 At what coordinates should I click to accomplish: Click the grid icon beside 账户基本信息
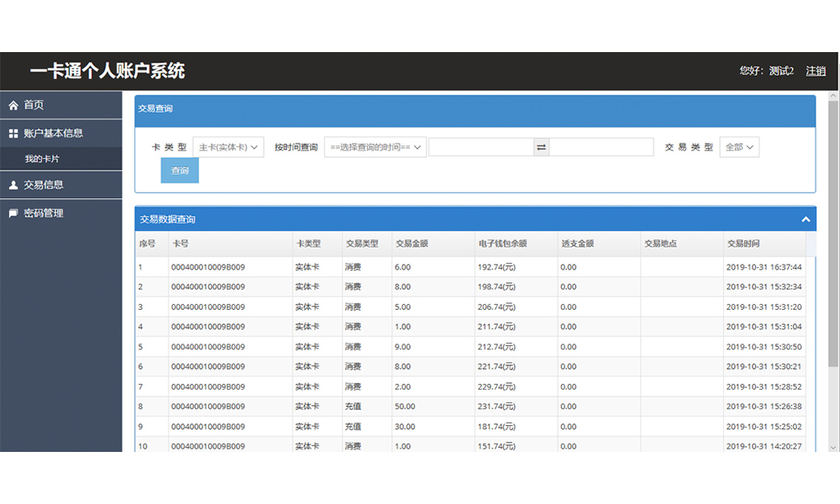pos(13,134)
